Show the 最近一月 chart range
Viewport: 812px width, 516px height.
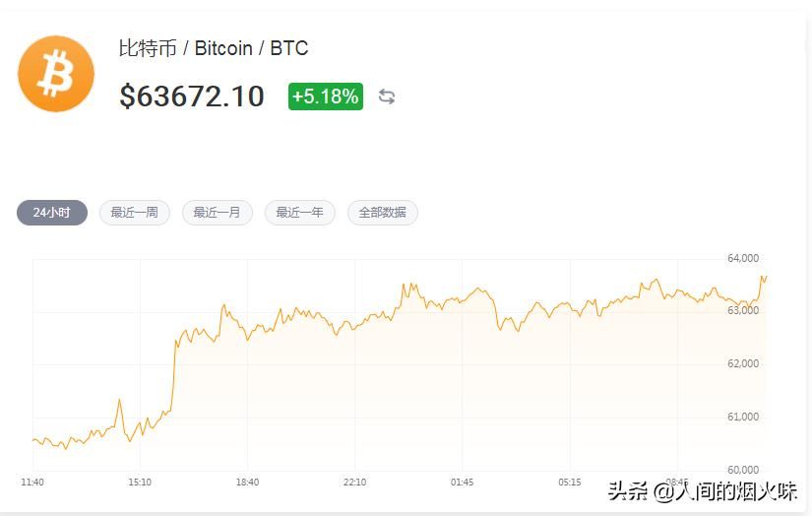(x=218, y=213)
